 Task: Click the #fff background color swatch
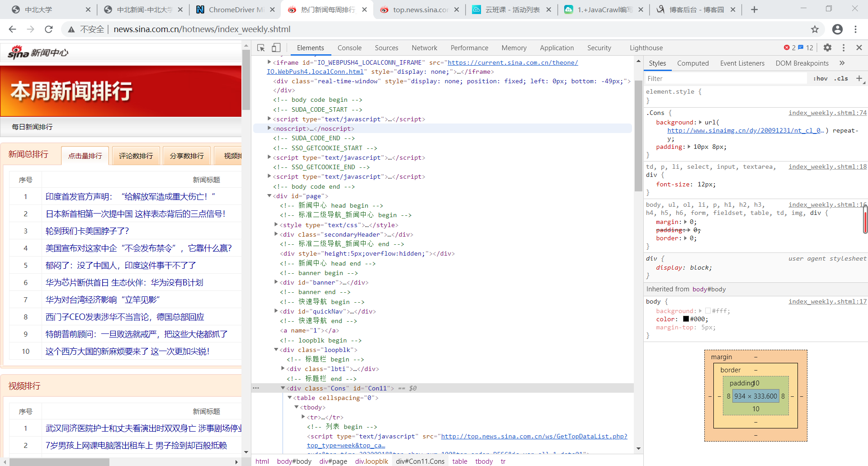708,311
